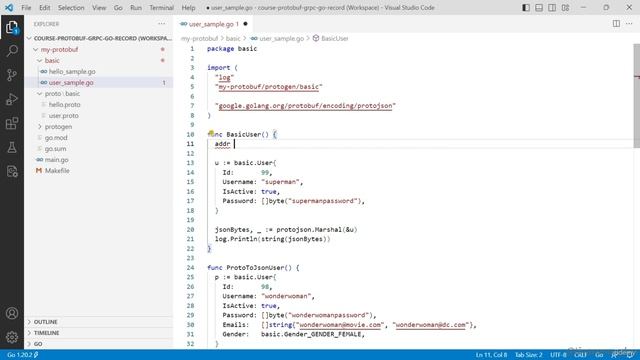Screen dimensions: 640x360
Task: Click "func ProtoToJsonUser()" declaration text
Action: 249,268
